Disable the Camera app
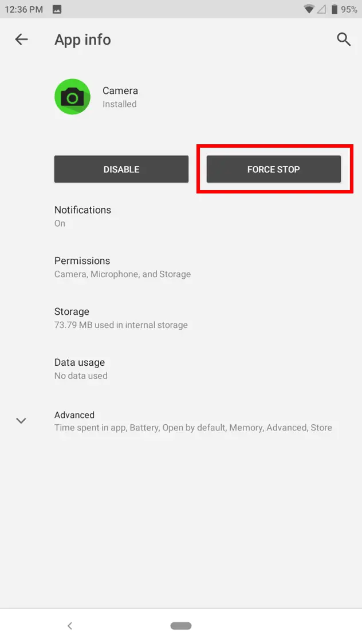This screenshot has height=644, width=362. tap(121, 169)
